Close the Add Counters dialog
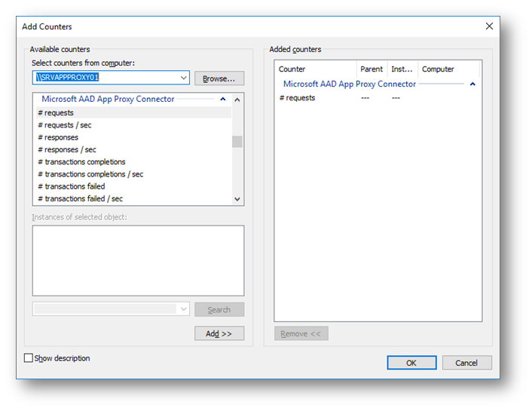This screenshot has height=411, width=532. click(489, 26)
